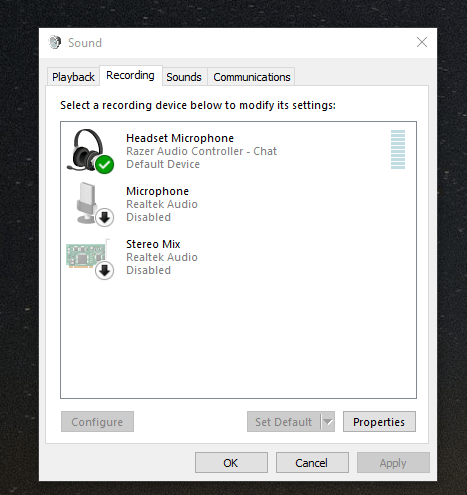Screen dimensions: 467x495
Task: Select the 'Stereo Mix' device name
Action: pyautogui.click(x=153, y=244)
